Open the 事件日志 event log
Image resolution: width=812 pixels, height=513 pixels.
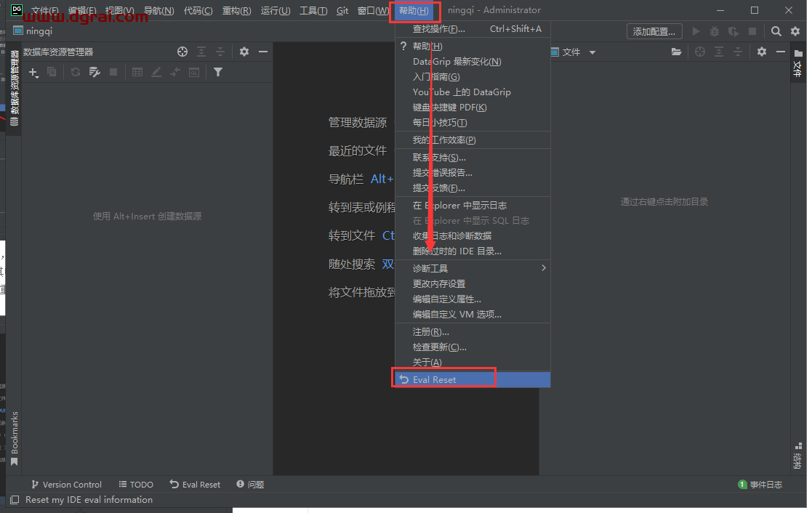(x=760, y=485)
